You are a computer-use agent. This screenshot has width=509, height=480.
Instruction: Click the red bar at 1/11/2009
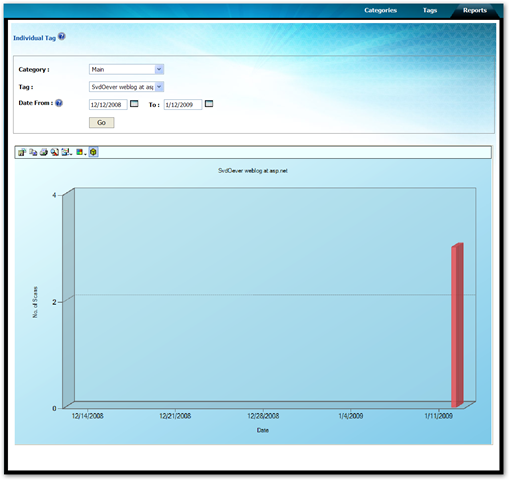[457, 325]
